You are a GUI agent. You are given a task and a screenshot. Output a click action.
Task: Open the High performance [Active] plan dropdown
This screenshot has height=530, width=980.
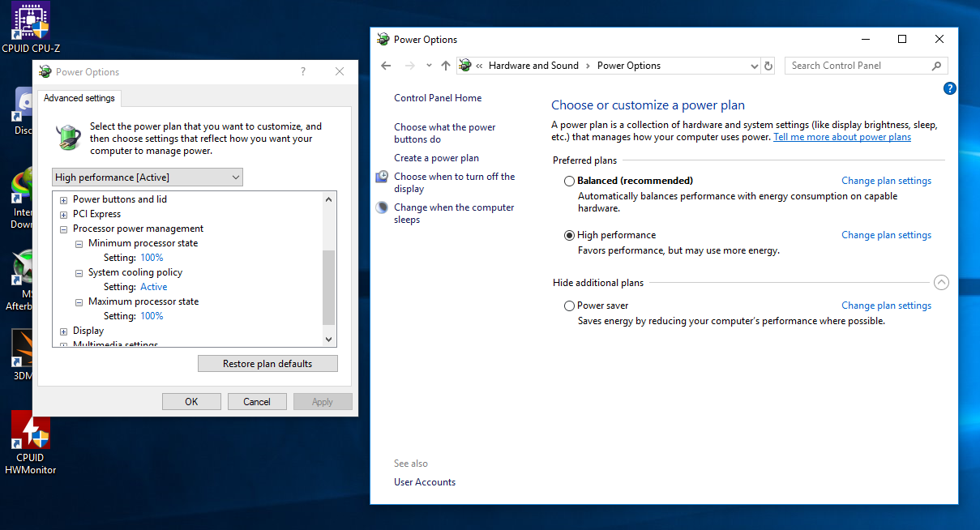148,177
